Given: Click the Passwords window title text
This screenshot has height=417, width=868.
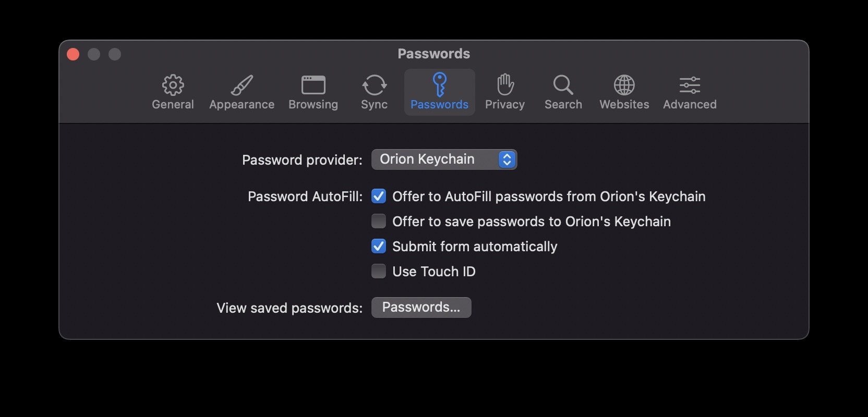Looking at the screenshot, I should [x=433, y=54].
